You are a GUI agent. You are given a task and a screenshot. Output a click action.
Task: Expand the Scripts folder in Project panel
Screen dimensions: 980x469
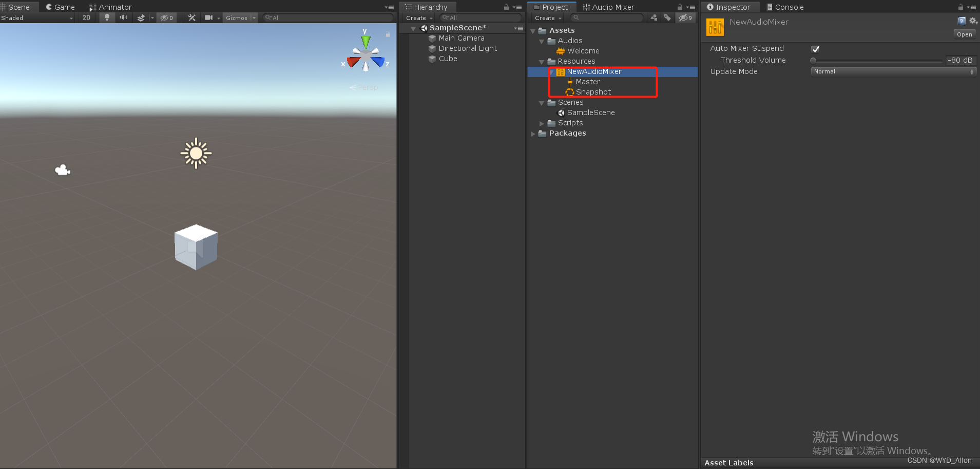point(542,123)
